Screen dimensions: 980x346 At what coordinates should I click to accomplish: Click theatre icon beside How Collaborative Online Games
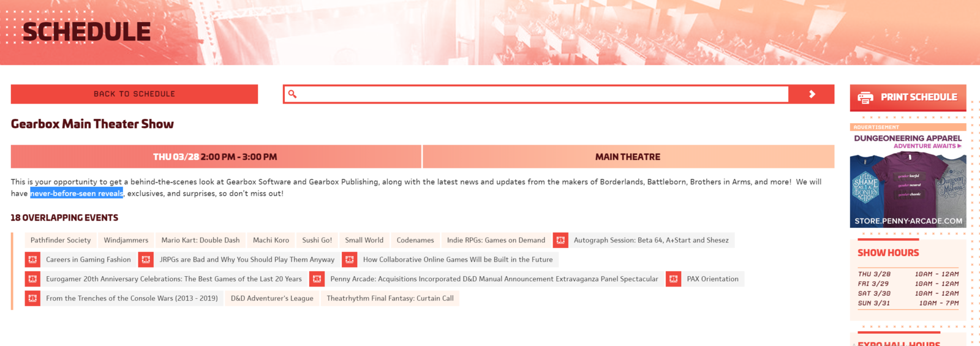(x=350, y=260)
